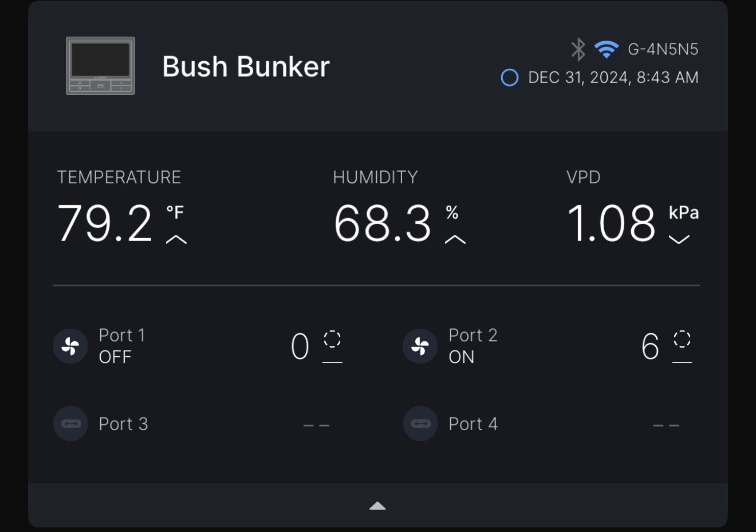Open the controller device thumbnail image
This screenshot has height=532, width=756.
[100, 66]
